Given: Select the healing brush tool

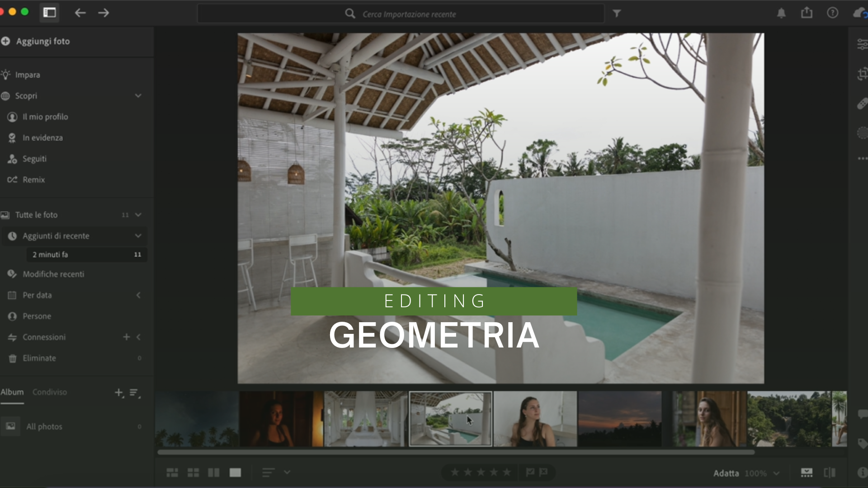Looking at the screenshot, I should coord(862,104).
